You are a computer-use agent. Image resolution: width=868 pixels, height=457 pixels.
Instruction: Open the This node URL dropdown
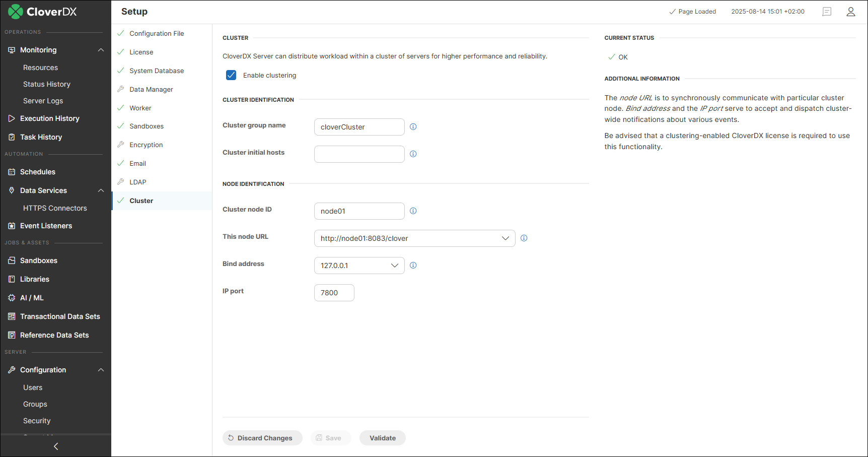pyautogui.click(x=505, y=238)
